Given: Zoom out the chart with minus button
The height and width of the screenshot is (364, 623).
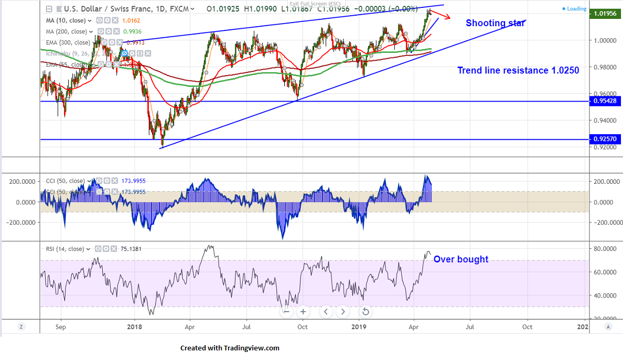Looking at the screenshot, I should click(x=286, y=312).
